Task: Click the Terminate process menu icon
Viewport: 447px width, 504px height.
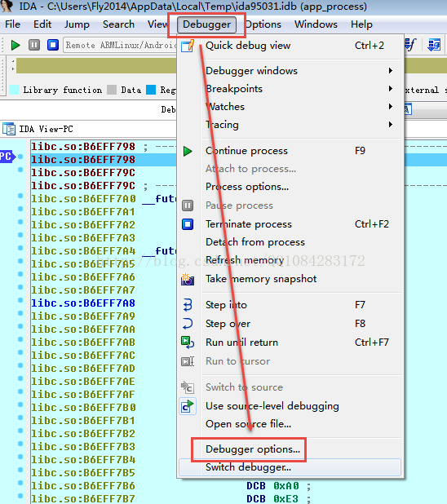Action: tap(188, 224)
